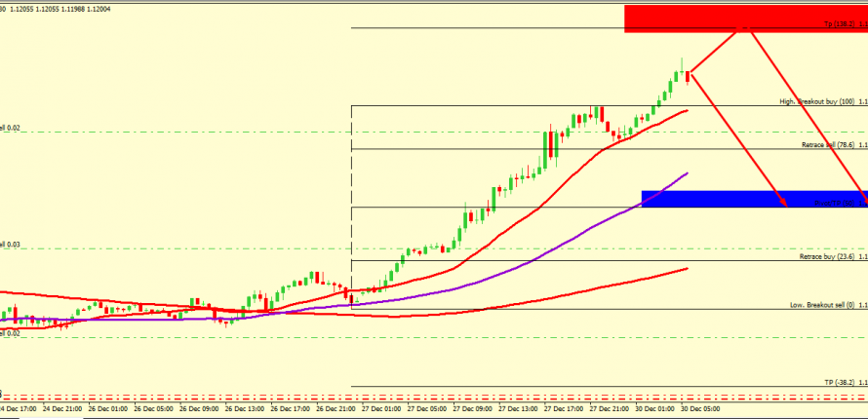868x419 pixels.
Task: Click the highest green candlestick at the peak
Action: [682, 66]
